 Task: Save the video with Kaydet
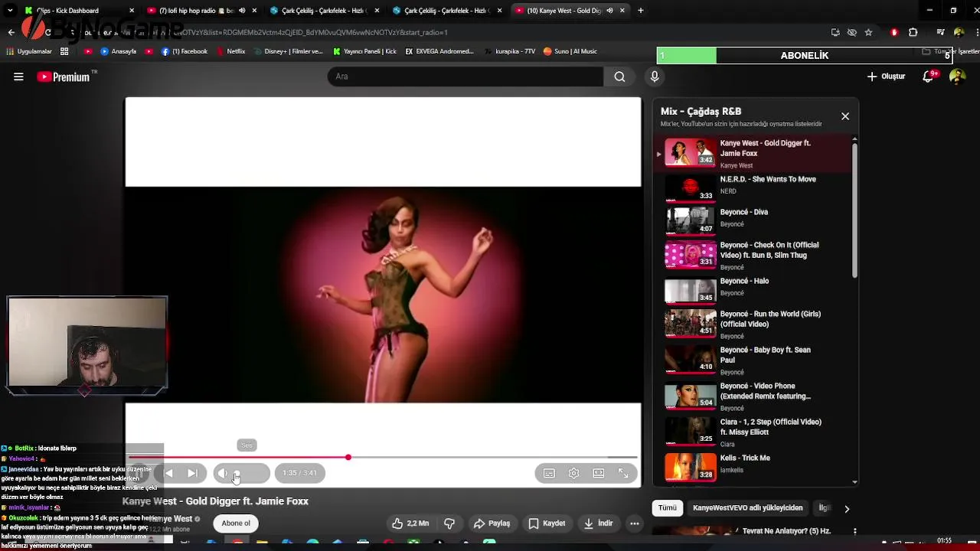547,523
